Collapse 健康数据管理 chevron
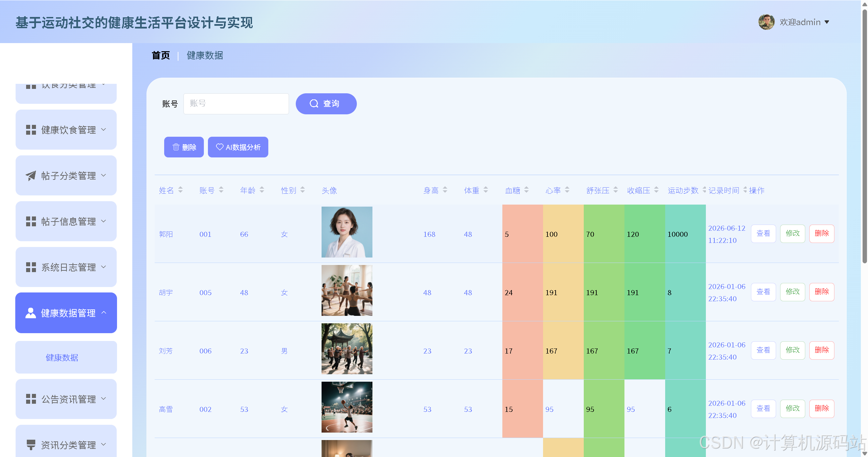The width and height of the screenshot is (868, 457). (x=104, y=312)
